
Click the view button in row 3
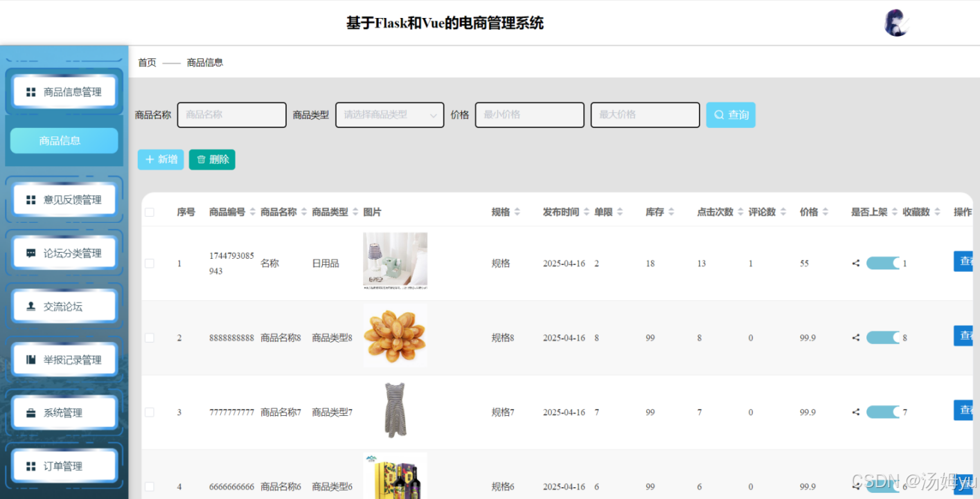click(965, 410)
